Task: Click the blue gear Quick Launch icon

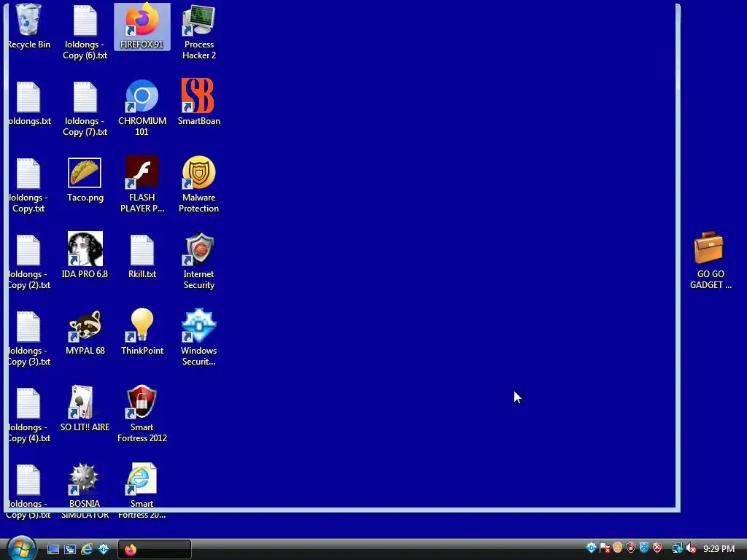Action: pyautogui.click(x=104, y=550)
